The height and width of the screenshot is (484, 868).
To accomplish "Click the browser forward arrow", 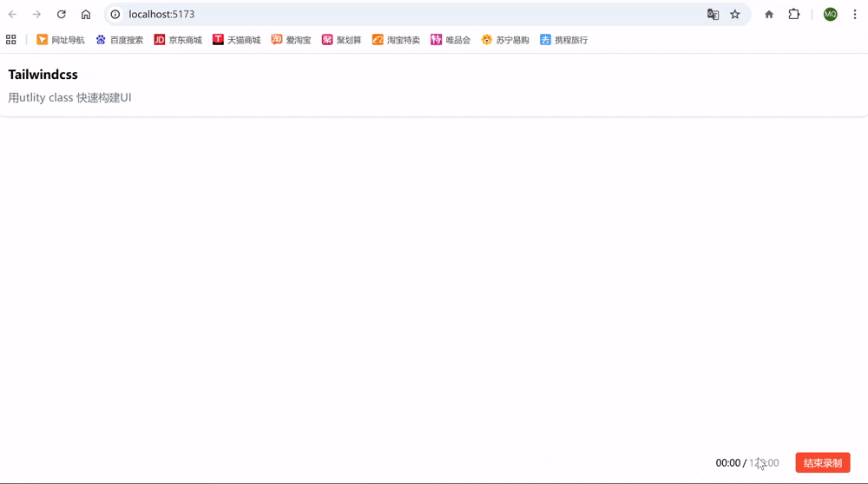I will (x=36, y=15).
